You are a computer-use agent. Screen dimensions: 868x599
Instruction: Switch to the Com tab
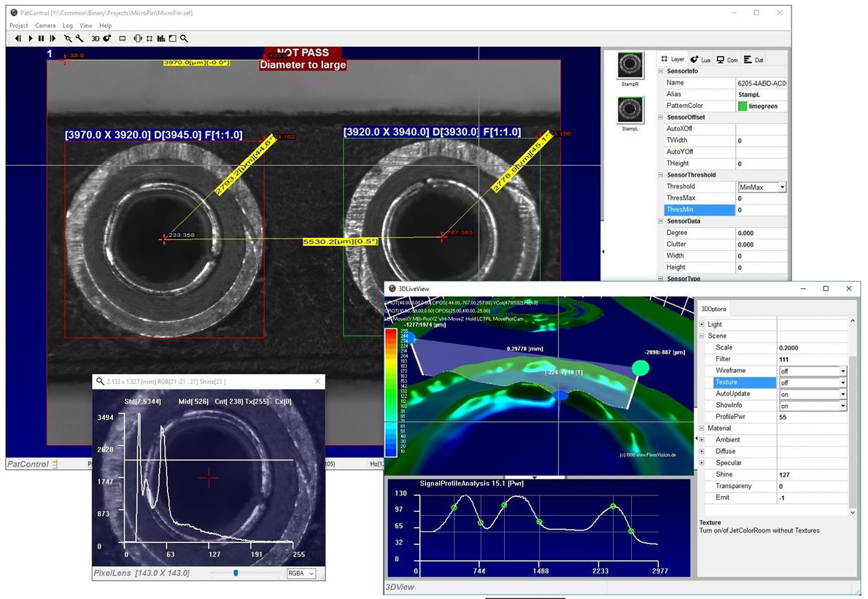pyautogui.click(x=726, y=59)
